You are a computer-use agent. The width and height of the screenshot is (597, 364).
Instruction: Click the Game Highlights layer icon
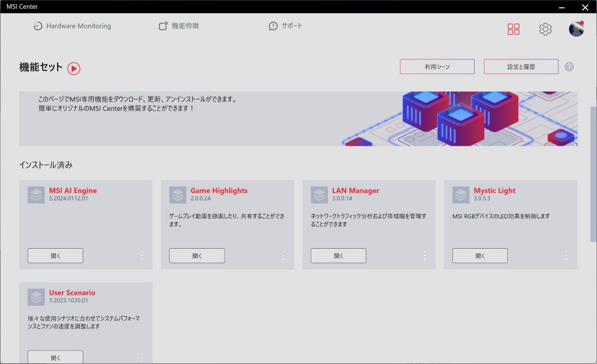click(178, 195)
